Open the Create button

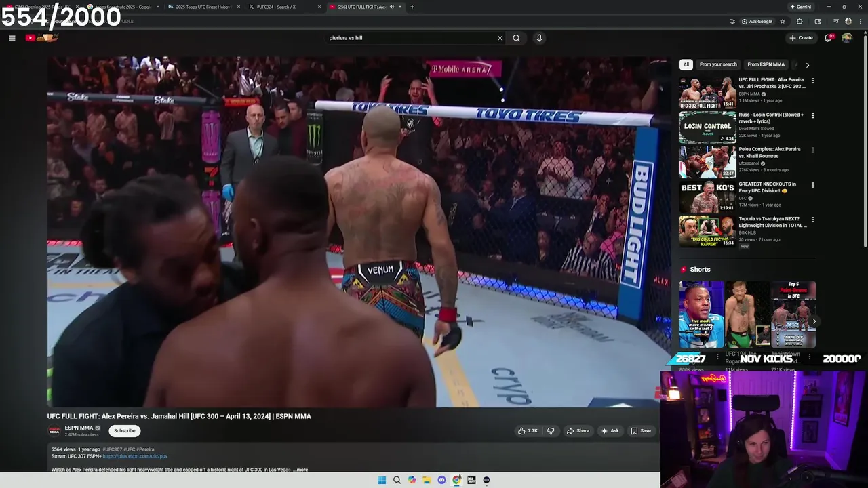801,38
